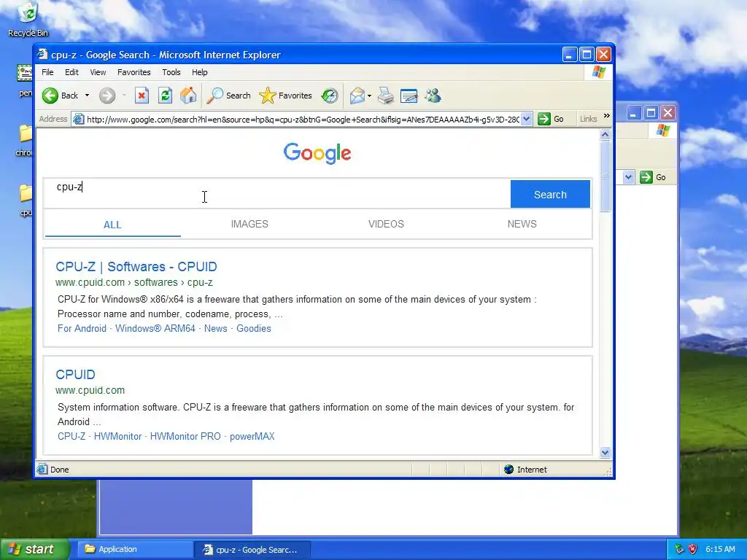The image size is (747, 560).
Task: Switch to the VIDEOS tab
Action: point(386,224)
